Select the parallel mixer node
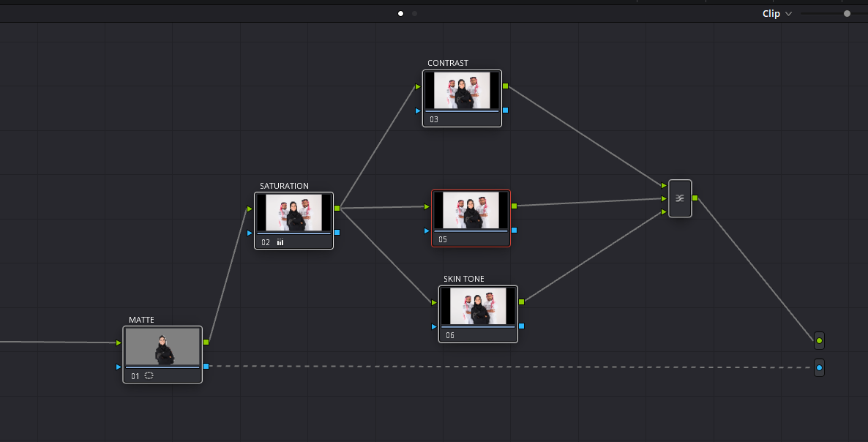 coord(680,198)
